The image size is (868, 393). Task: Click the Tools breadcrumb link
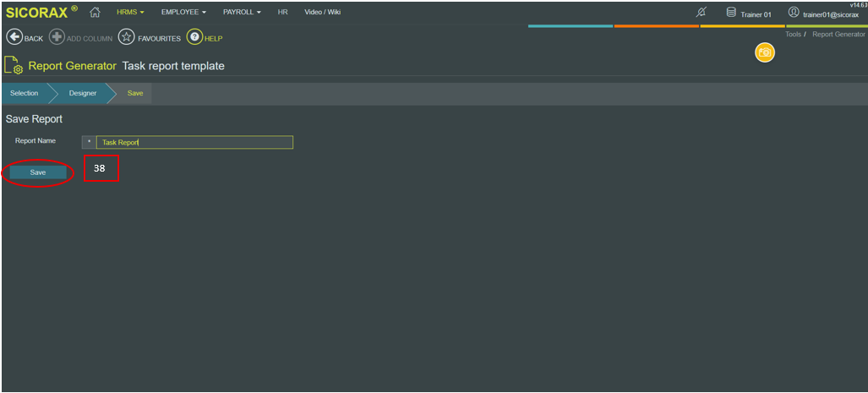click(x=793, y=35)
